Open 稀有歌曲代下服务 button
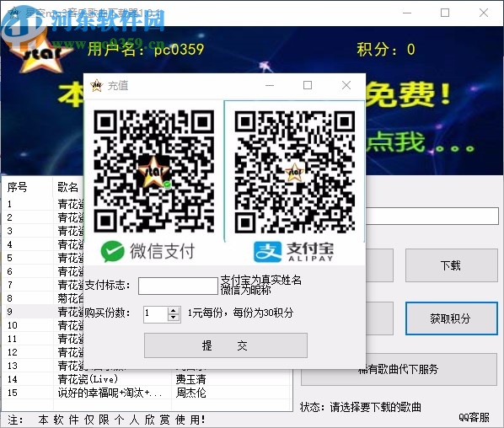 click(x=399, y=369)
